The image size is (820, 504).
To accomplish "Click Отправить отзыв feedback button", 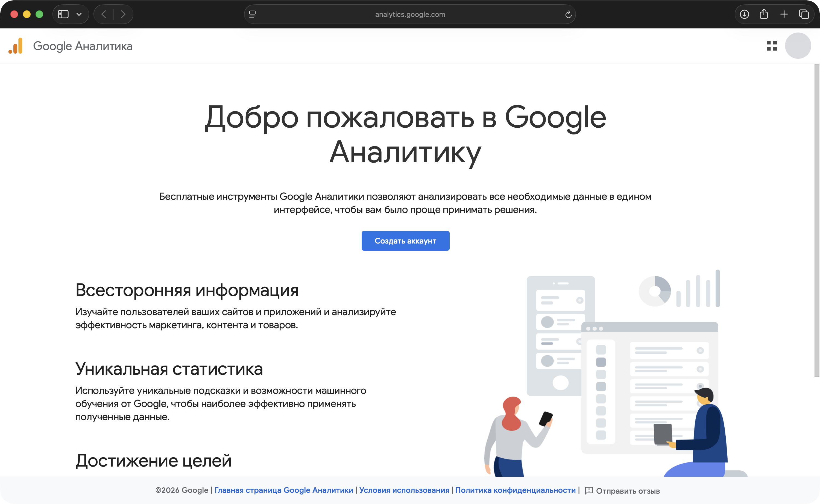I will [622, 491].
